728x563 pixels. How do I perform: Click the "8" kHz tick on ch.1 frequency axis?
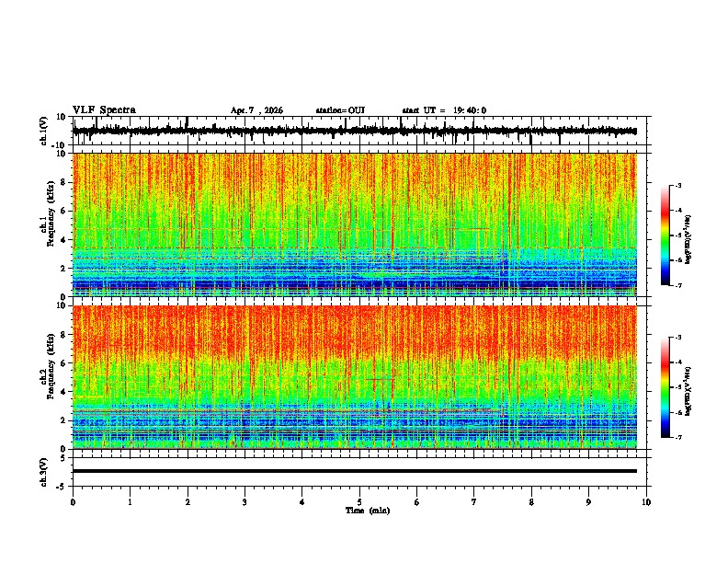63,182
